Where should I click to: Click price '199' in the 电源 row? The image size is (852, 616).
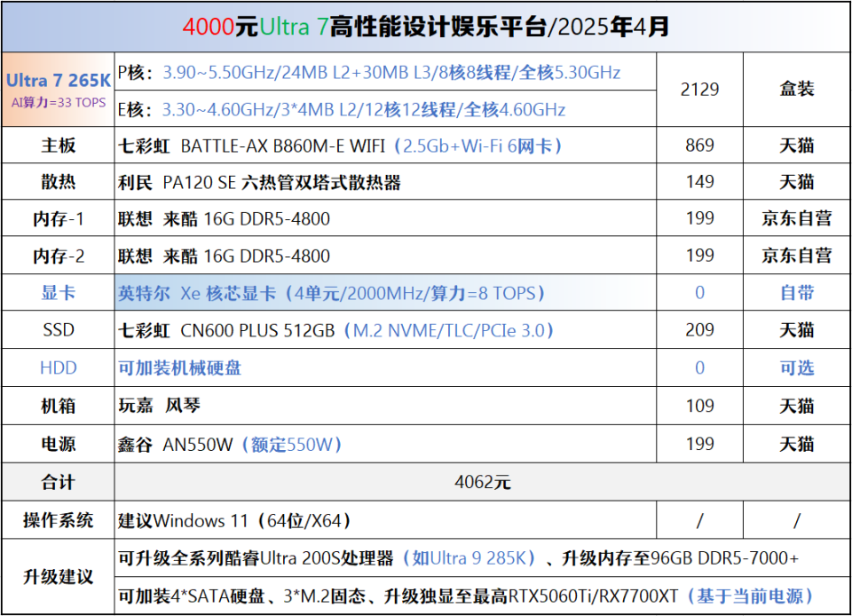pyautogui.click(x=699, y=444)
